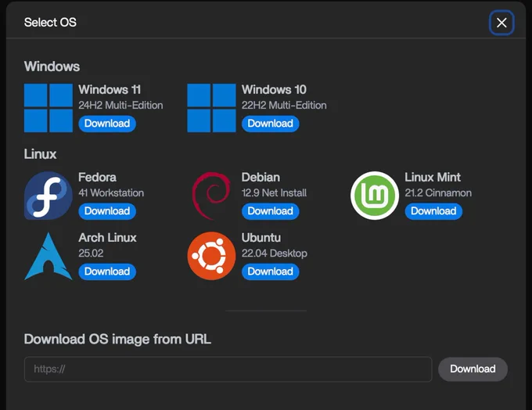
Task: Download Ubuntu 22.04 Desktop
Action: point(271,272)
